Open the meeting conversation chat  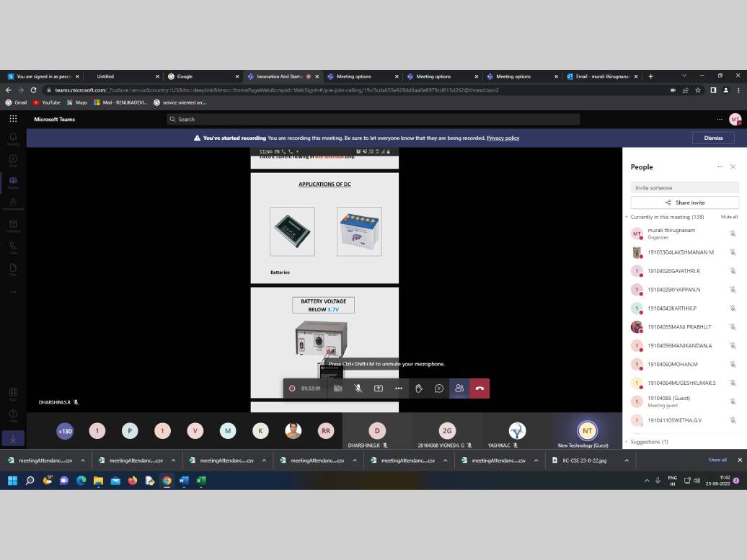click(439, 388)
